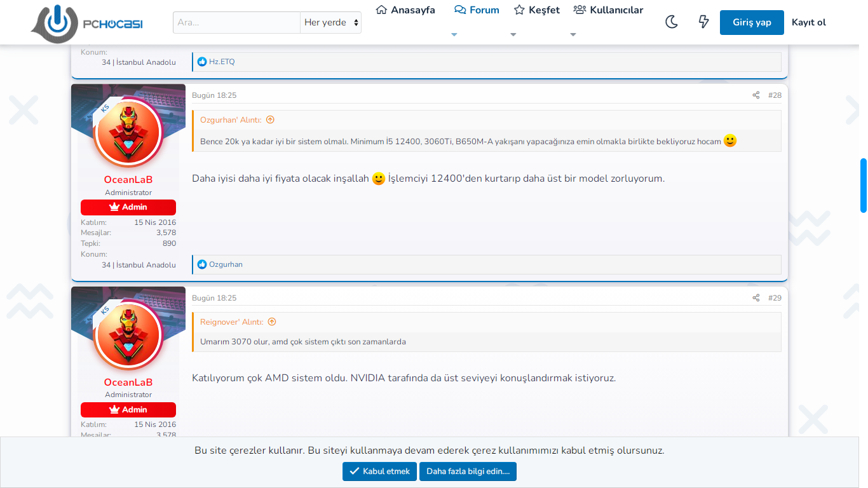Expand the Kullanıcılar menu arrow
The image size is (868, 488).
(573, 35)
